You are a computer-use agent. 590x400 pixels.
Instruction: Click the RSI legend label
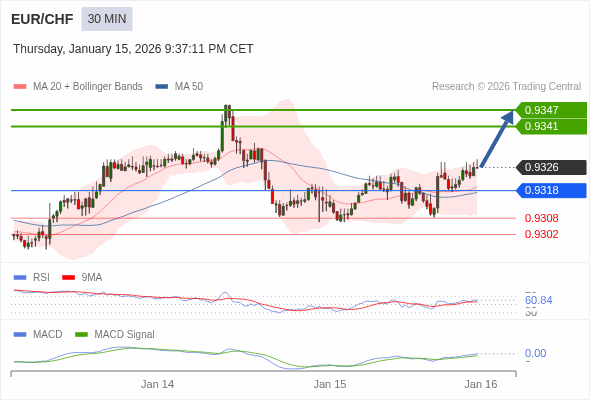coord(41,278)
